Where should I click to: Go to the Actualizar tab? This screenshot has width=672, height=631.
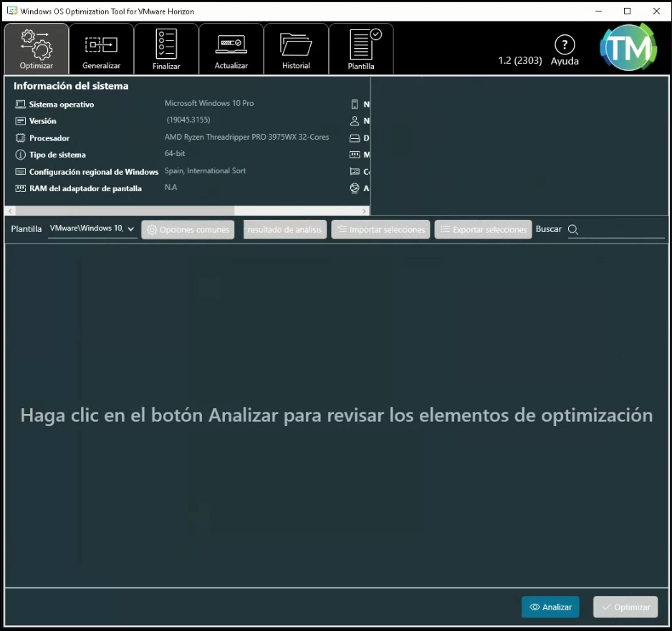[231, 49]
